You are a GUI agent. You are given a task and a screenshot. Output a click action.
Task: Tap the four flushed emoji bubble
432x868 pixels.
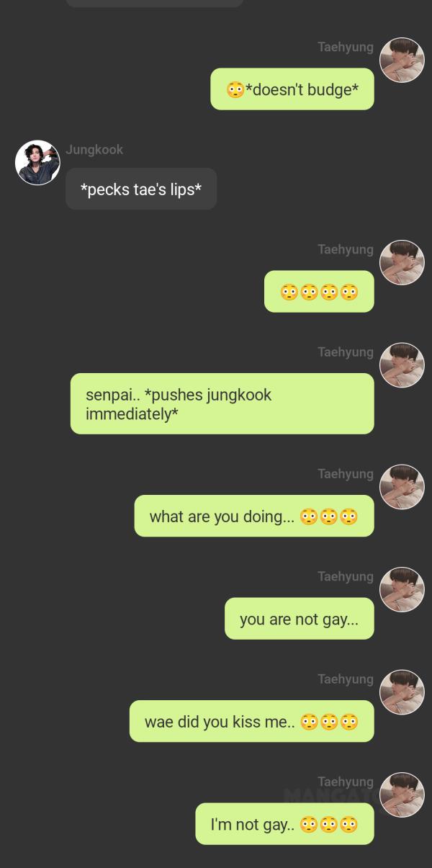tap(319, 292)
